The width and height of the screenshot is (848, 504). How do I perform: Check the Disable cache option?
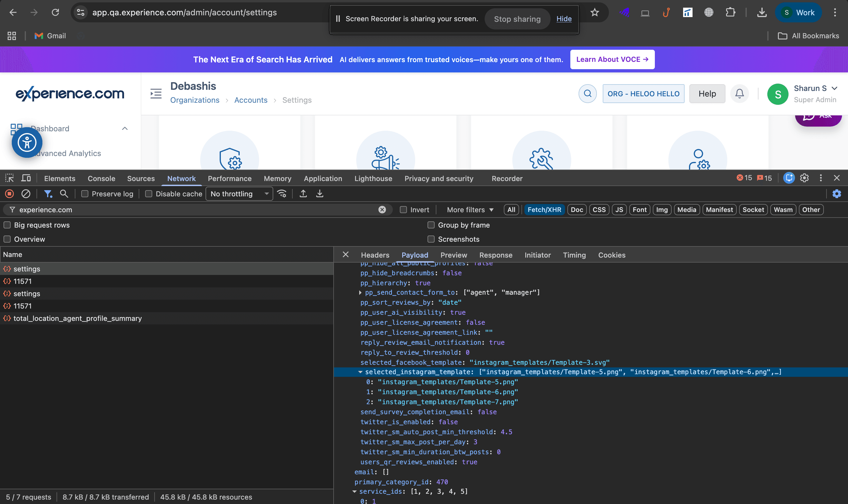coord(149,194)
